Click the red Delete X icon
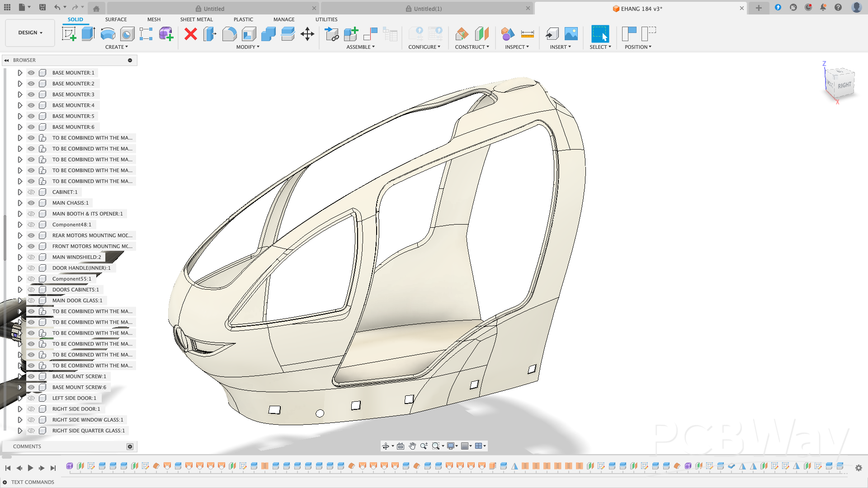 coord(191,34)
